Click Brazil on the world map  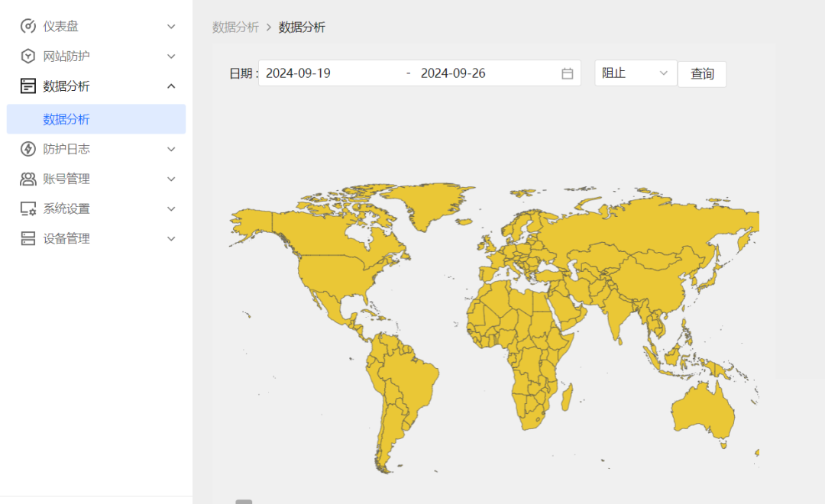pos(410,376)
